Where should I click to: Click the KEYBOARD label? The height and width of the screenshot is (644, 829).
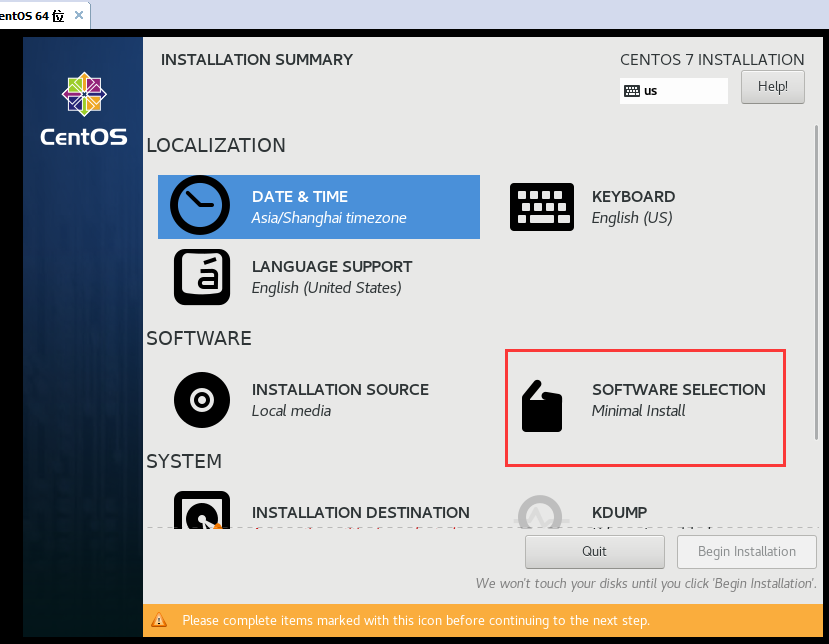[633, 197]
